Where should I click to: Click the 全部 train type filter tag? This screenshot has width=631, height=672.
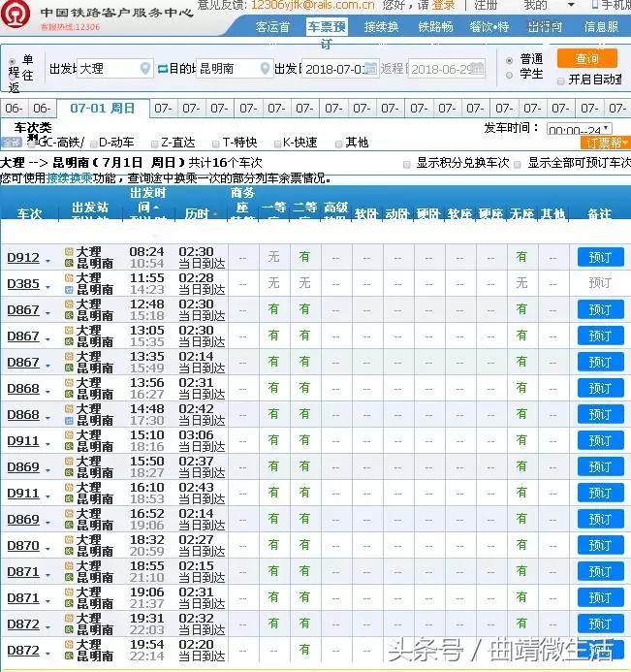click(11, 143)
